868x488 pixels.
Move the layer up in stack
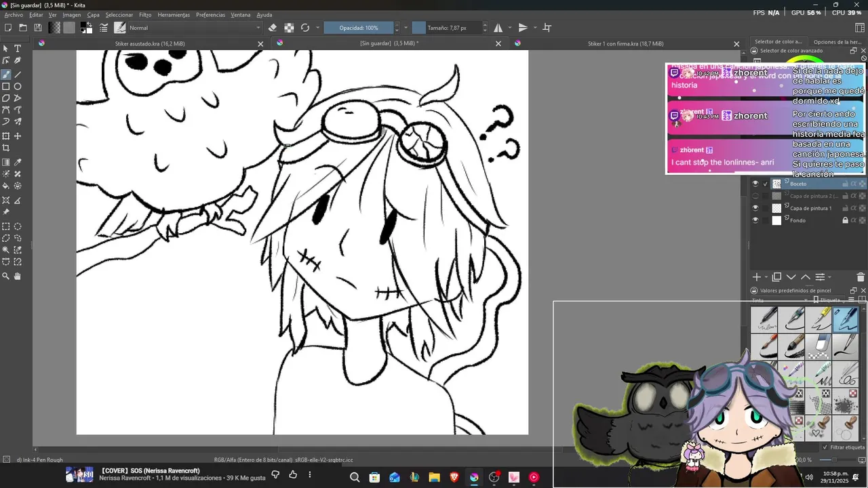[x=806, y=277]
